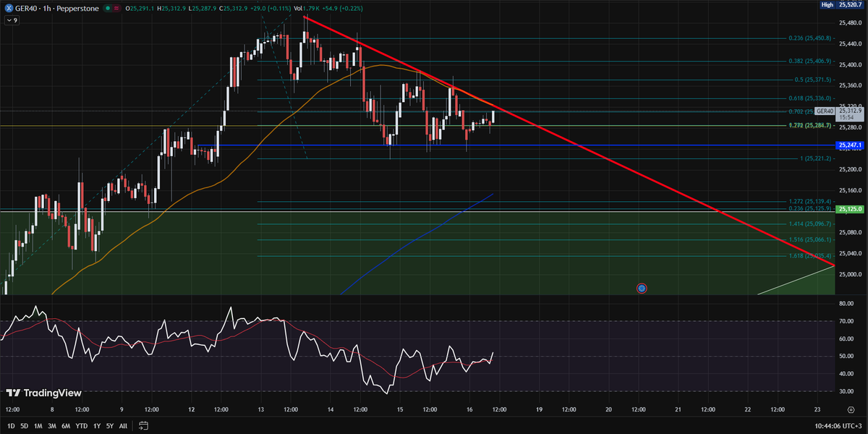This screenshot has width=868, height=434.
Task: Expand the collapsed indicators legend showing 9
Action: (12, 20)
